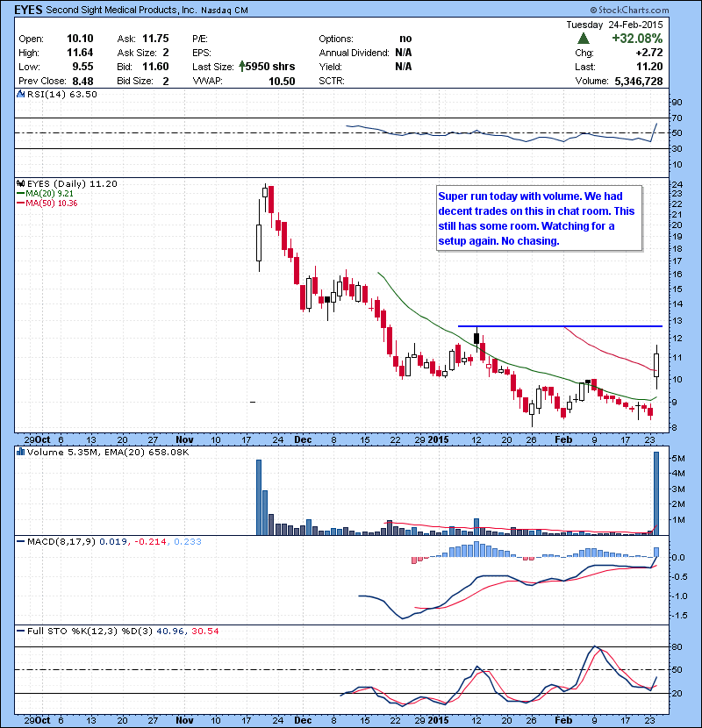Image resolution: width=702 pixels, height=728 pixels.
Task: Click the stochastic %K value 40.96
Action: (170, 631)
